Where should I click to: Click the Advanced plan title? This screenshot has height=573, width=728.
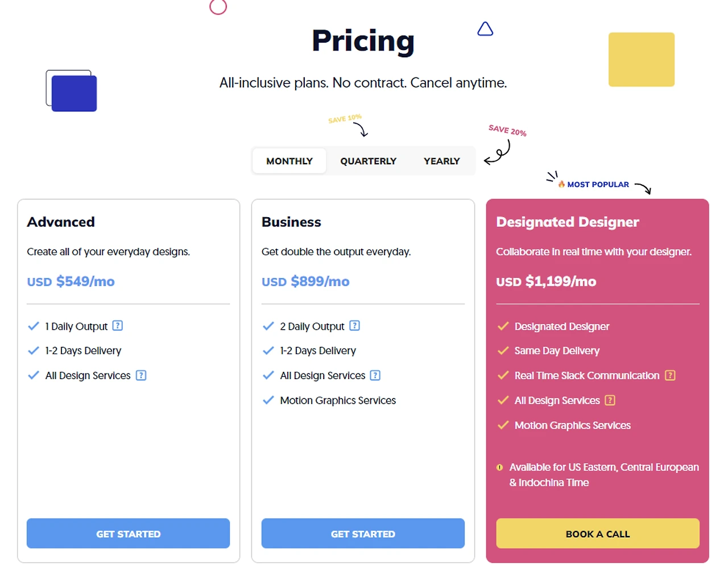tap(61, 222)
